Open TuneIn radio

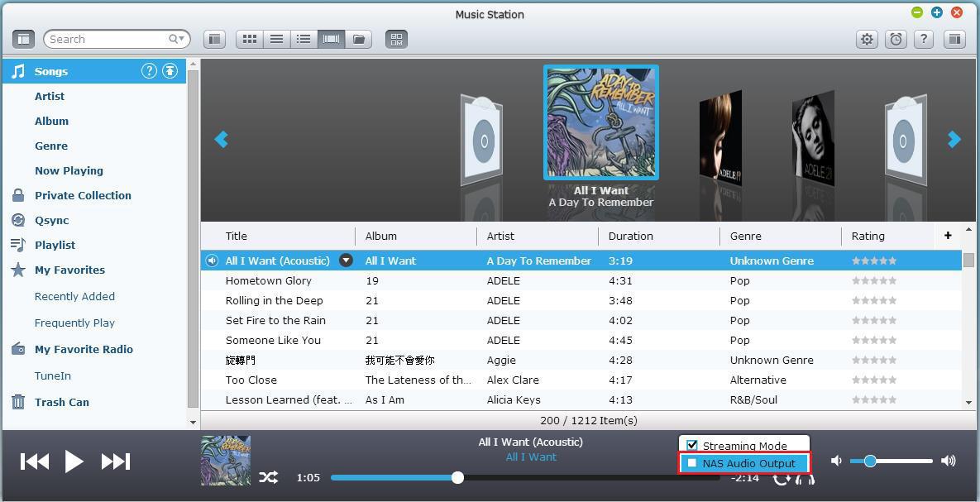click(52, 375)
